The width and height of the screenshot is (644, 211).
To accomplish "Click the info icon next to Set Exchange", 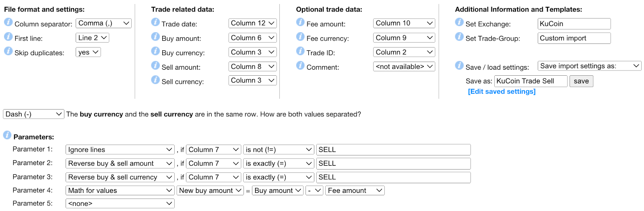I will tap(459, 22).
